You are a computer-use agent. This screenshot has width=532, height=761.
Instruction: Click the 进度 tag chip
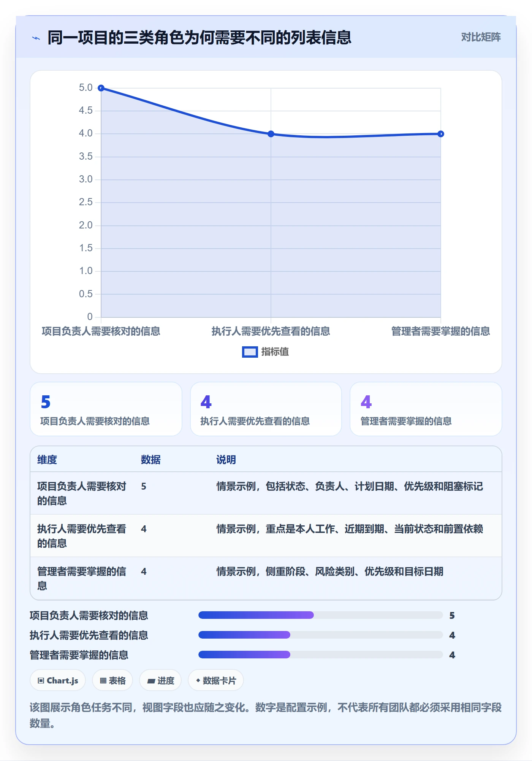(160, 680)
